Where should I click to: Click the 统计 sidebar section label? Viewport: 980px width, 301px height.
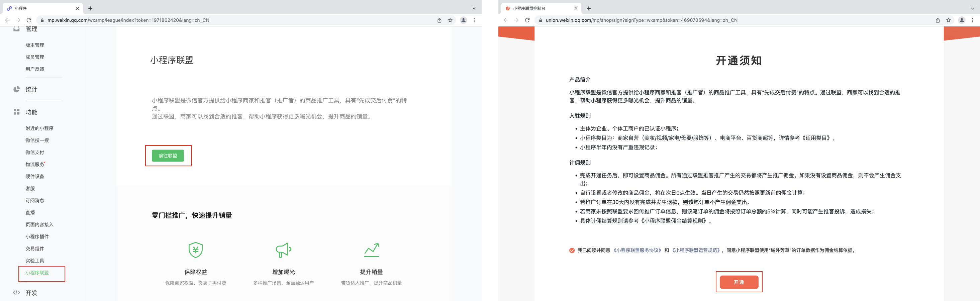tap(31, 89)
